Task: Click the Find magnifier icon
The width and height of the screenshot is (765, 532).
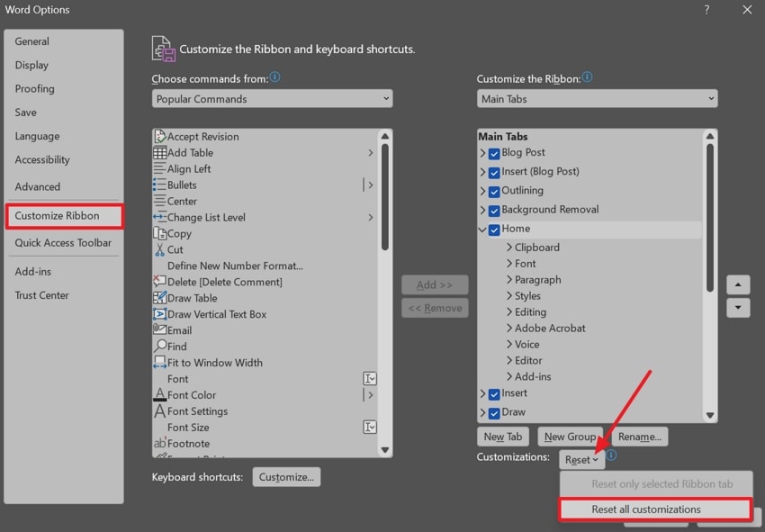Action: [x=159, y=346]
